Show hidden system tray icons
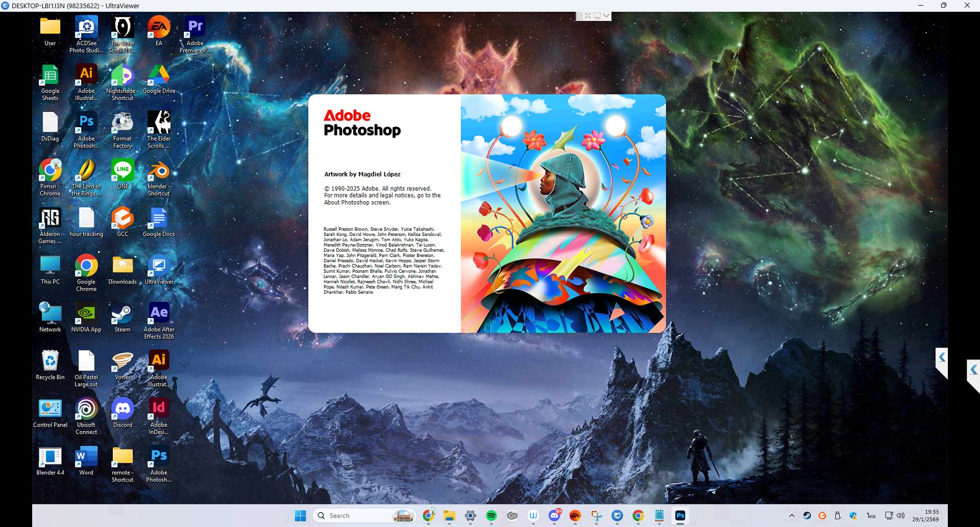This screenshot has width=980, height=527. click(792, 516)
